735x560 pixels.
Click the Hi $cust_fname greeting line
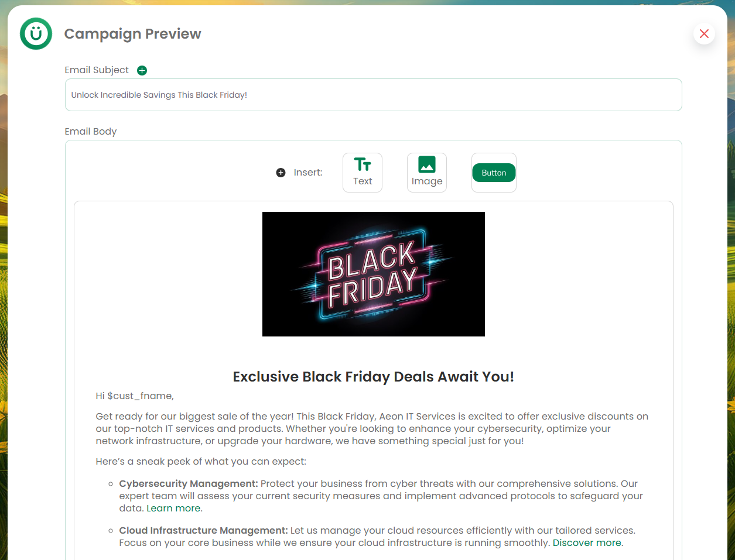pyautogui.click(x=135, y=396)
